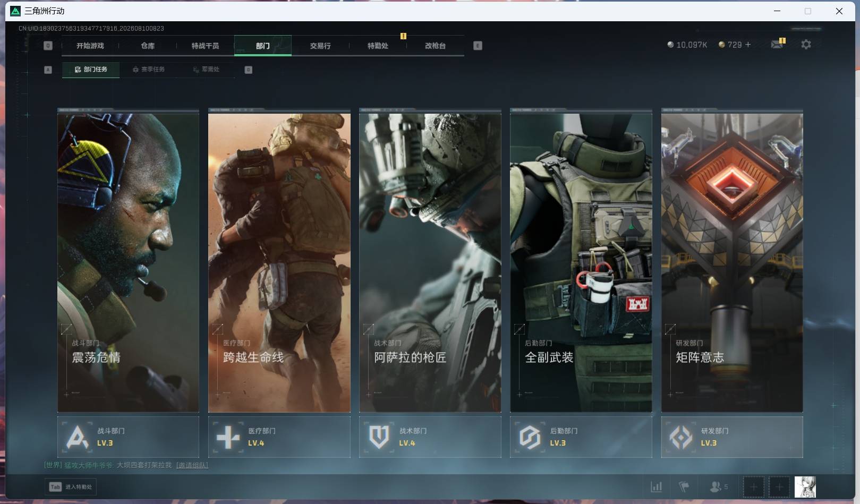
Task: Click the 后勤部门 LV.3 panel
Action: coord(581,437)
